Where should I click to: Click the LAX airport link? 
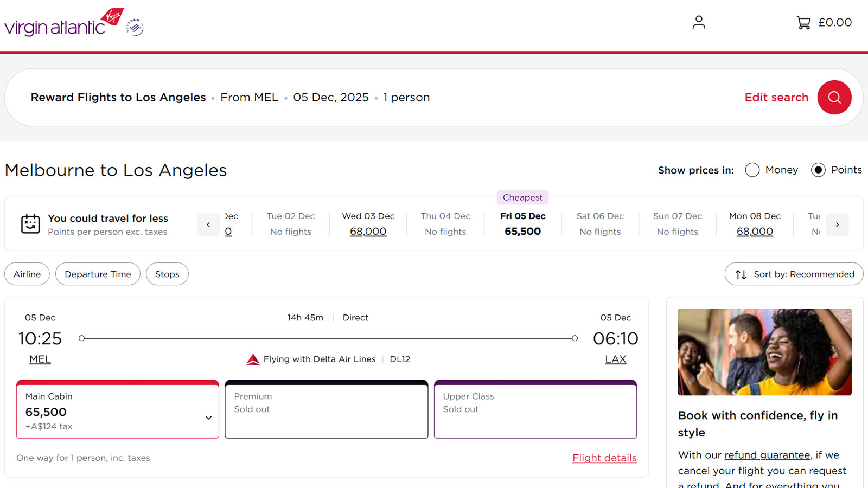click(616, 359)
